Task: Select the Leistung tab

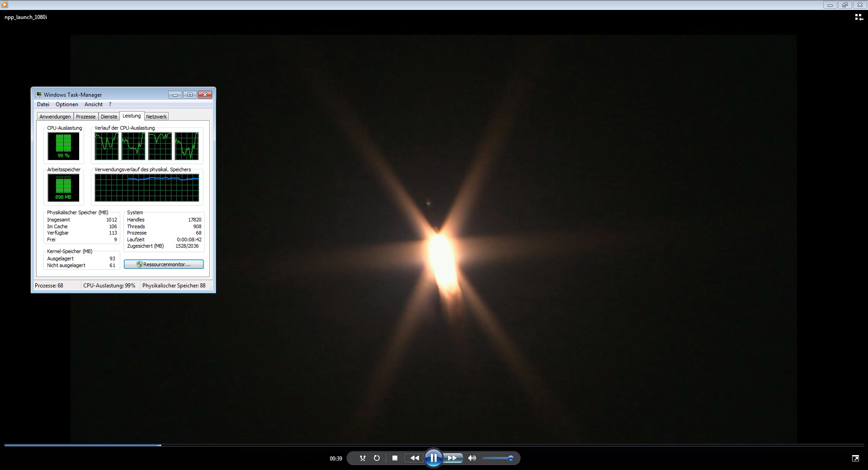Action: [132, 116]
